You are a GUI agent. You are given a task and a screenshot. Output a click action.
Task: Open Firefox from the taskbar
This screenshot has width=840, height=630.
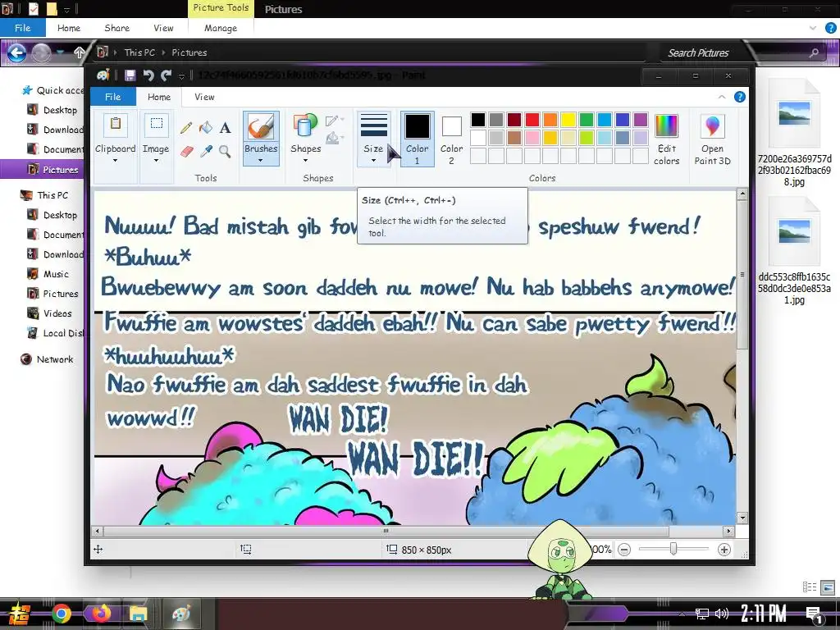(x=100, y=614)
